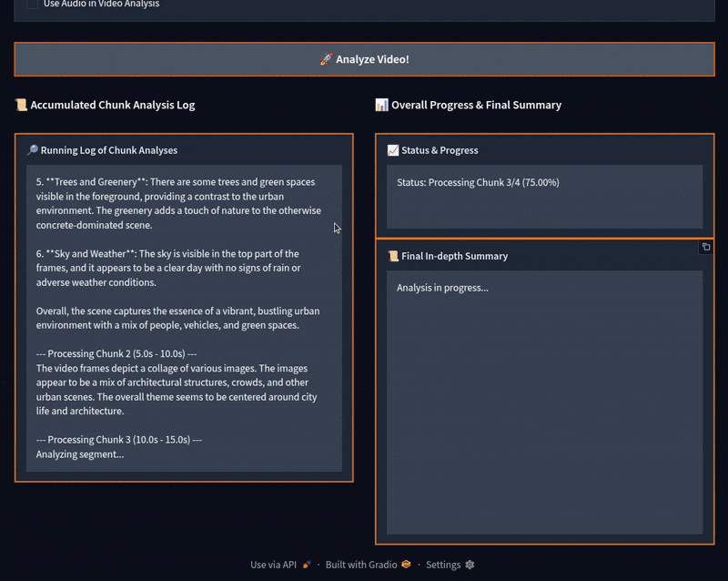Click the magnifier icon on Running Log label

(x=33, y=150)
